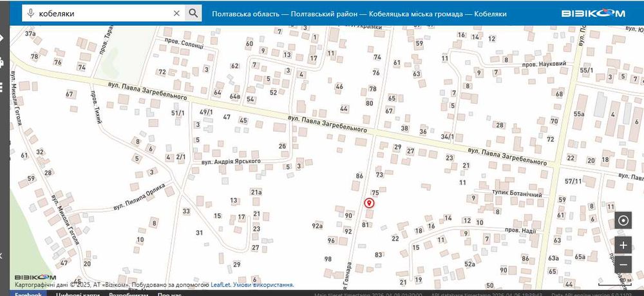Open the Цифрові карти bottom menu item

(x=78, y=293)
